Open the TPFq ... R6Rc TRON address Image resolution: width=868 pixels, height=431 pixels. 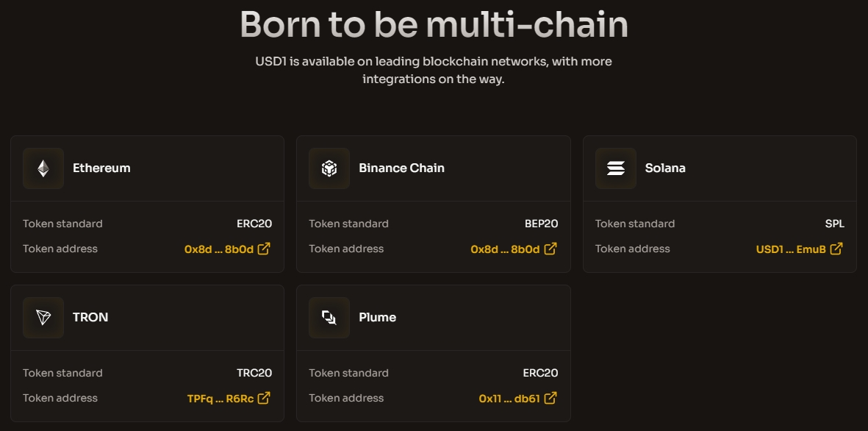click(x=220, y=399)
